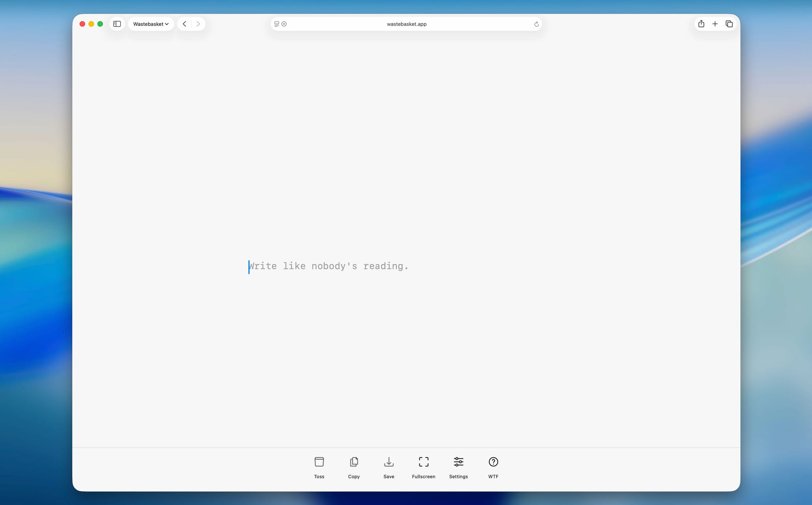Show the tab overview
812x505 pixels.
(729, 24)
